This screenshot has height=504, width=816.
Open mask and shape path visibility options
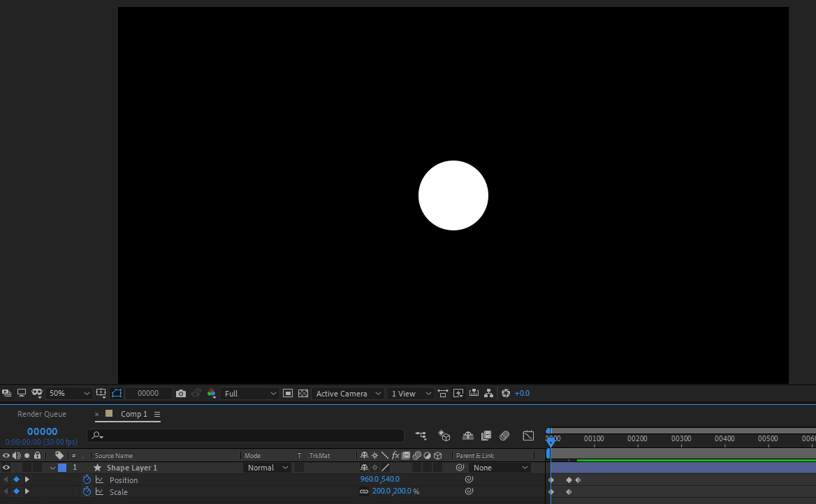[37, 393]
